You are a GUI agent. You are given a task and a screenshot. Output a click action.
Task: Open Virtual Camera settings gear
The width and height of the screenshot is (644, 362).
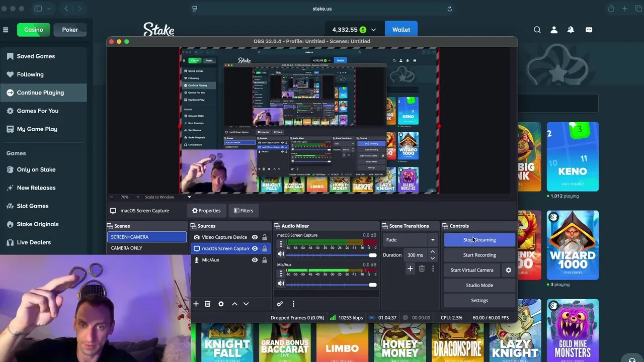coord(508,270)
